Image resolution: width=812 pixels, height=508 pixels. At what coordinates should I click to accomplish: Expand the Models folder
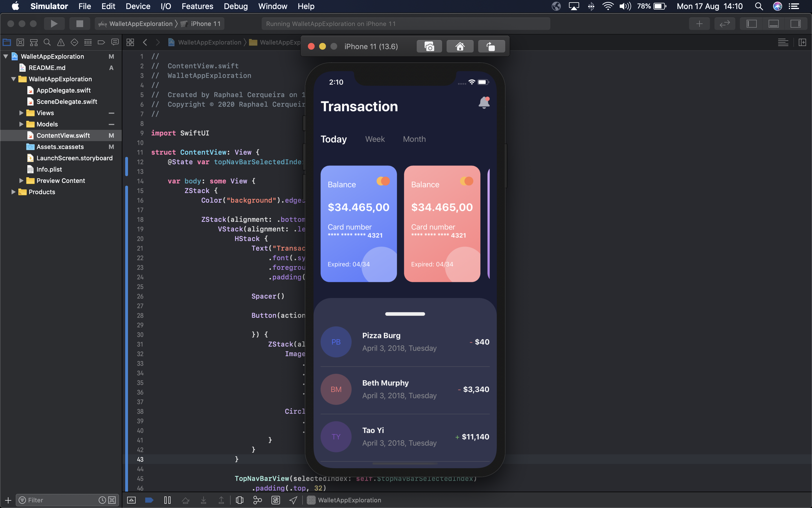coord(21,124)
